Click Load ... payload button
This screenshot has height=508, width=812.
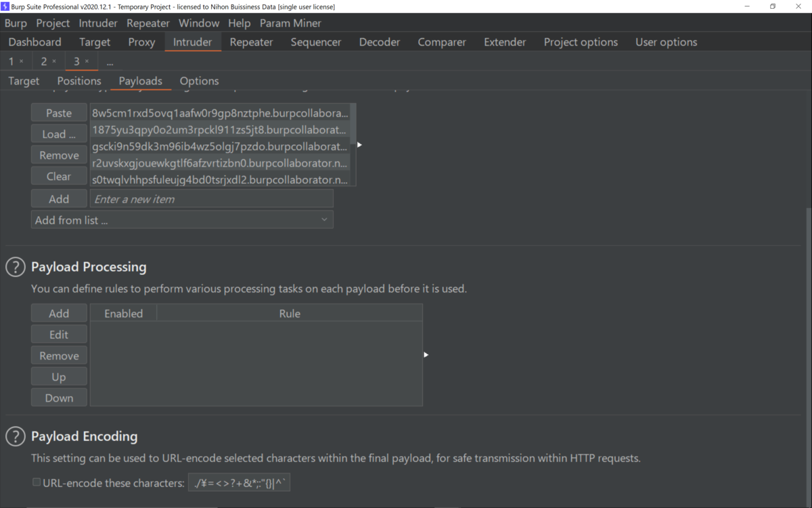(x=59, y=134)
